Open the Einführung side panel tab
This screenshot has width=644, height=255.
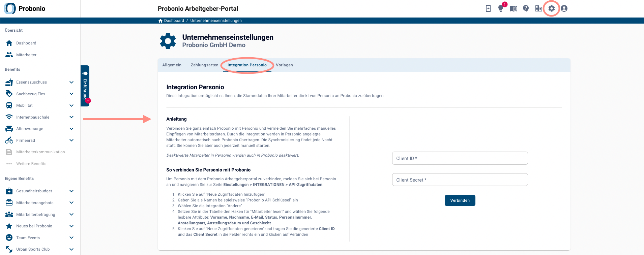(85, 86)
